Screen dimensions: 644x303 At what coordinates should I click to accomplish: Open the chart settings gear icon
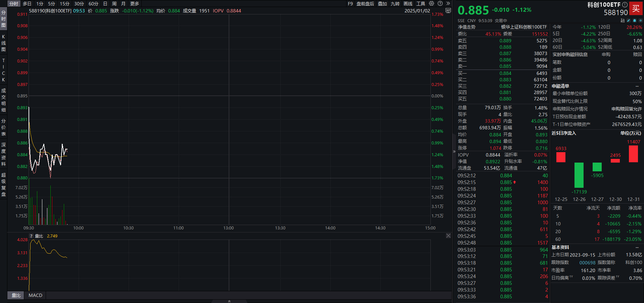431,4
